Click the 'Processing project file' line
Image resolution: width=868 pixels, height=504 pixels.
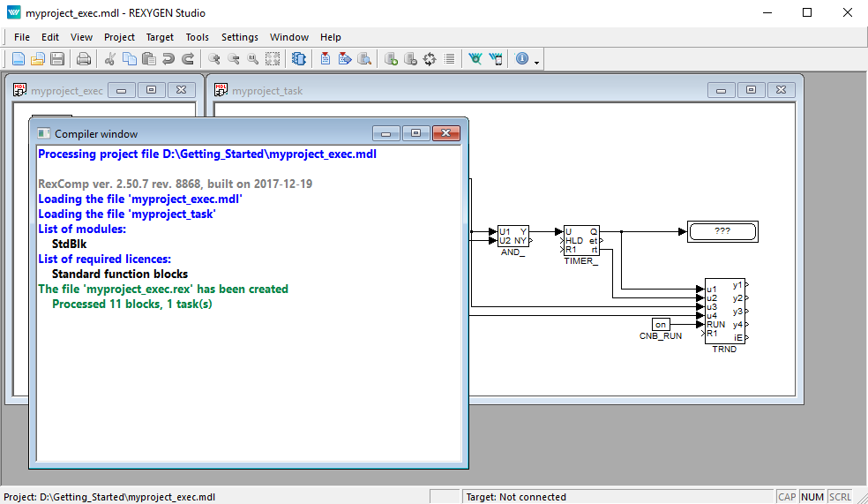(x=207, y=154)
